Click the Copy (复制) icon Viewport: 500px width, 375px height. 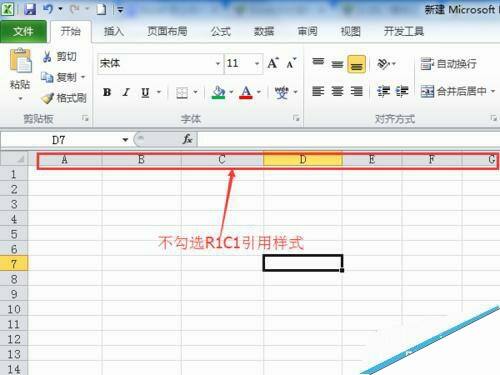tap(47, 77)
